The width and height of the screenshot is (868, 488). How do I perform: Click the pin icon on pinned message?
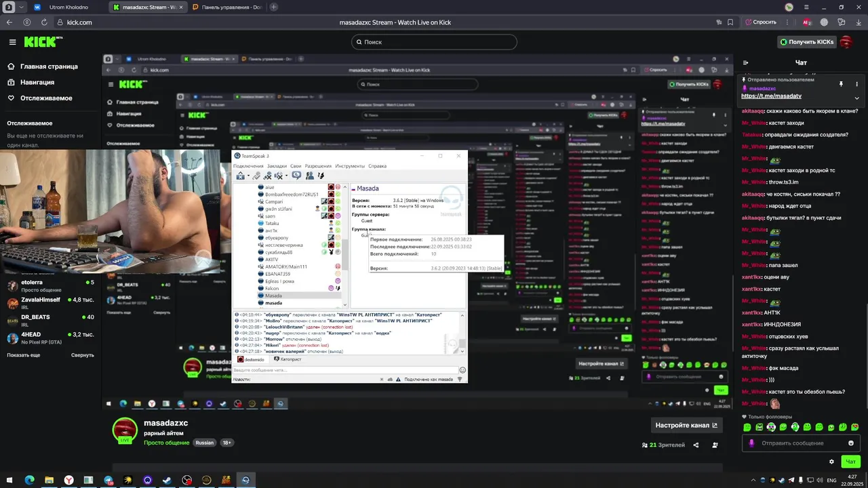[x=841, y=84]
